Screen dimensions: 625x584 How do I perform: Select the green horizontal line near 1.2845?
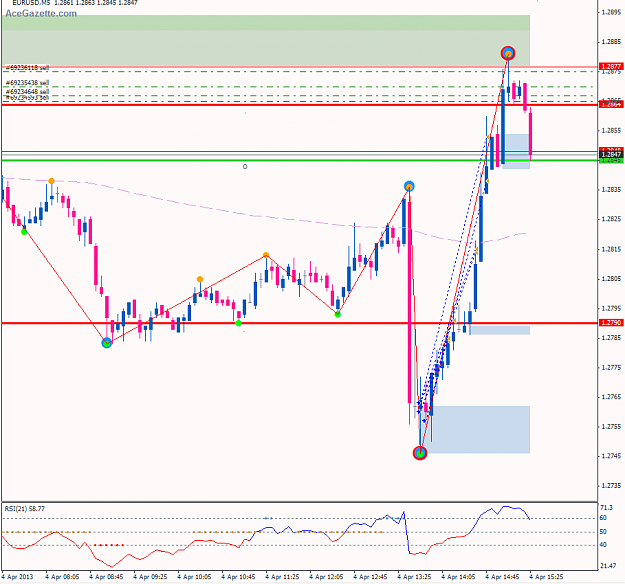[x=299, y=160]
